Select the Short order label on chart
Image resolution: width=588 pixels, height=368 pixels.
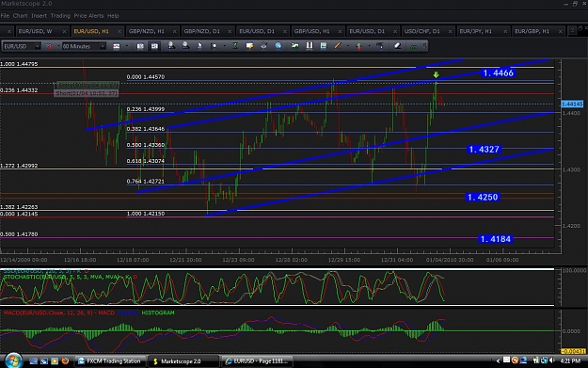click(87, 93)
